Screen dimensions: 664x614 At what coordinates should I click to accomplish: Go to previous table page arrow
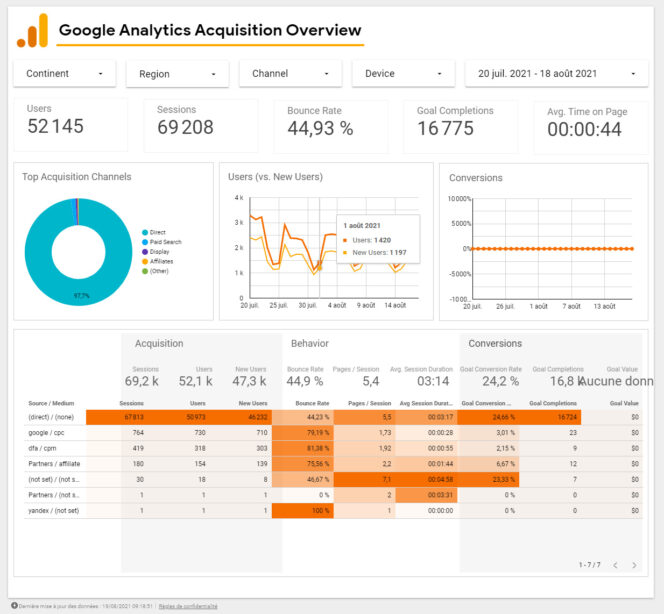tap(614, 565)
